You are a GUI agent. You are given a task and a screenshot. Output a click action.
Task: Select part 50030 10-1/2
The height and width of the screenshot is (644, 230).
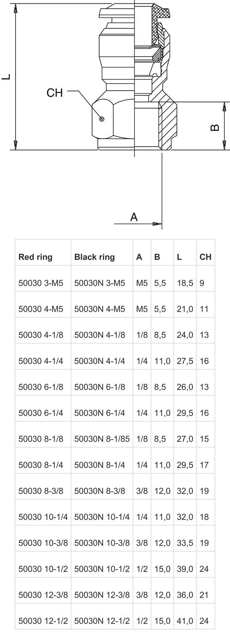point(43,569)
